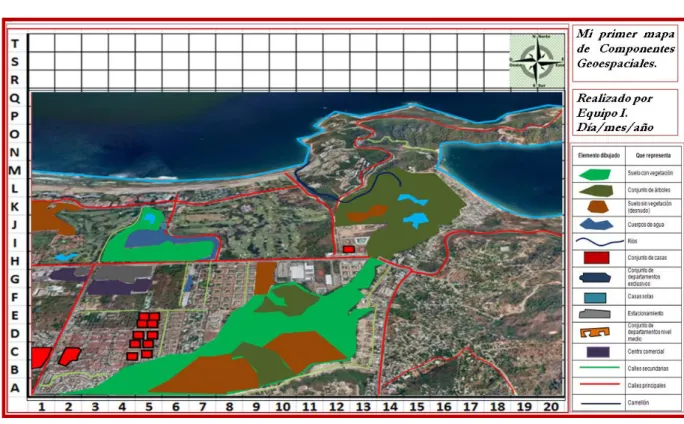Click the 'Conjunto de árboles' legend label

click(649, 190)
